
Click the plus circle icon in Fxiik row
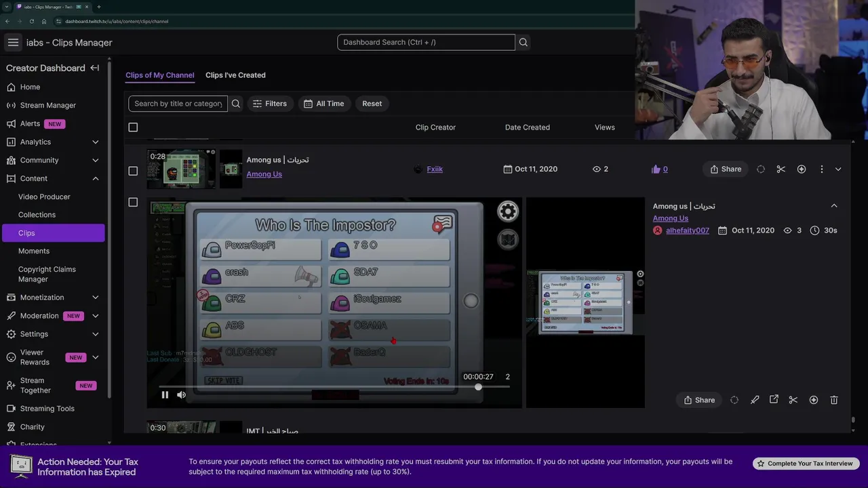point(802,169)
